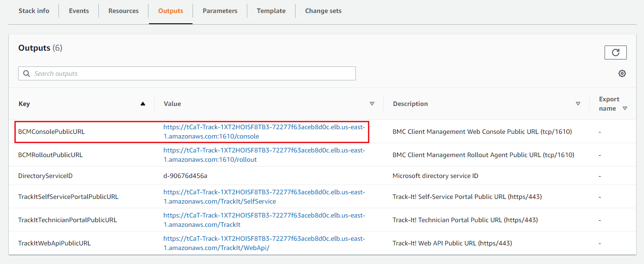Click the Rollout Agent Public URL description
The width and height of the screenshot is (644, 264).
click(x=483, y=155)
